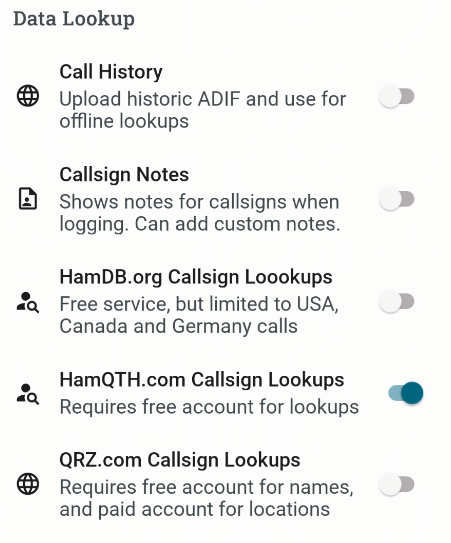Click the "Upload historic ADIF" description text

(203, 110)
